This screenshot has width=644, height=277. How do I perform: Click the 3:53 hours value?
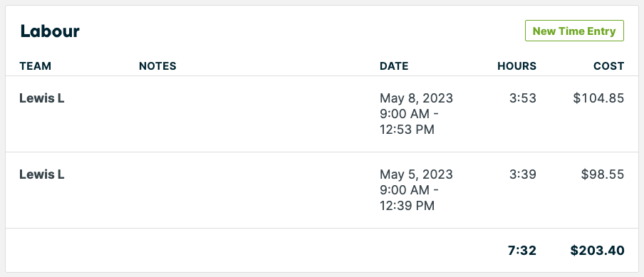524,98
